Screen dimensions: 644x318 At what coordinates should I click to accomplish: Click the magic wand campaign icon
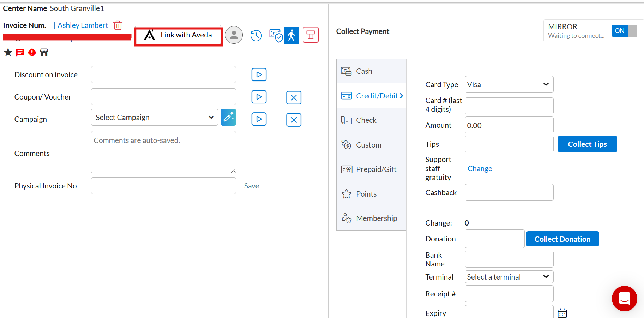228,117
